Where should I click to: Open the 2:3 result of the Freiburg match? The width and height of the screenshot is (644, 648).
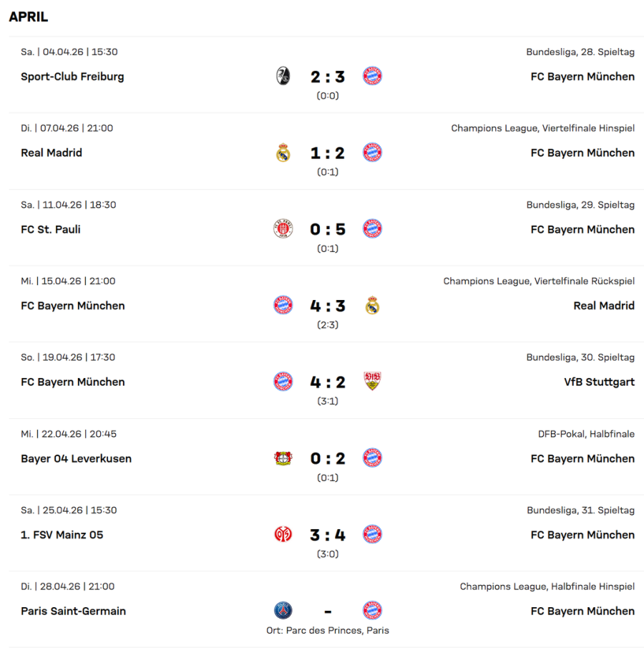[x=328, y=77]
